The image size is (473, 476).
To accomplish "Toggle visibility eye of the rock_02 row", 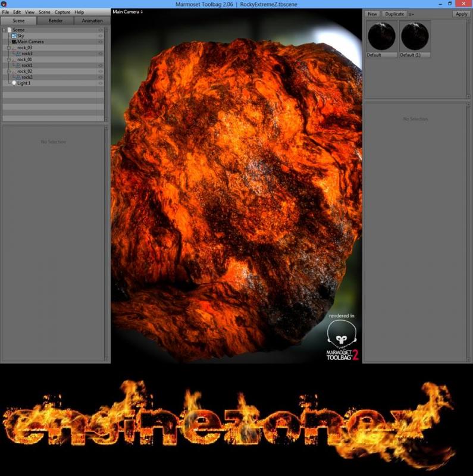I will [100, 71].
